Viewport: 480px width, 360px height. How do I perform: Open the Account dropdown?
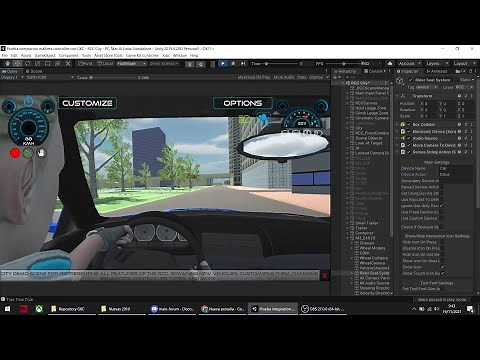[409, 64]
